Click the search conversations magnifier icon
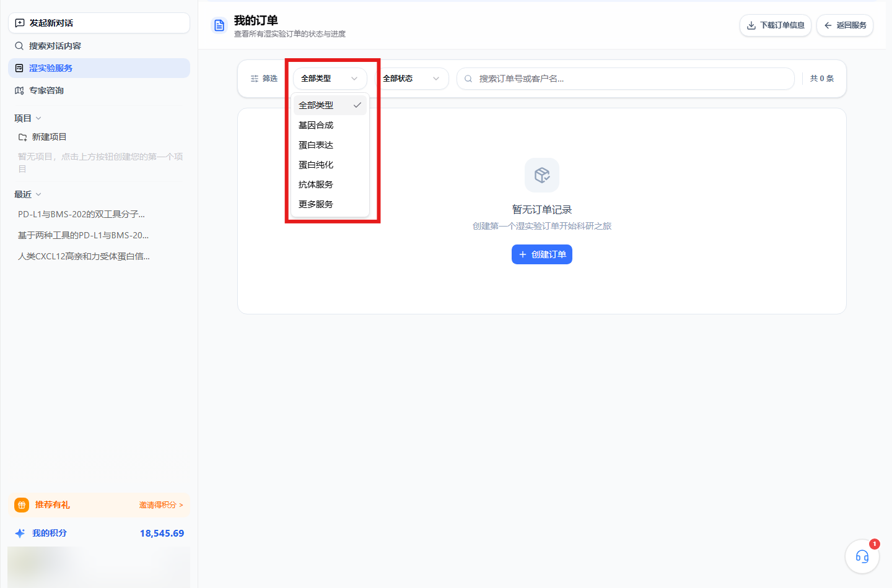This screenshot has width=892, height=588. click(x=19, y=46)
